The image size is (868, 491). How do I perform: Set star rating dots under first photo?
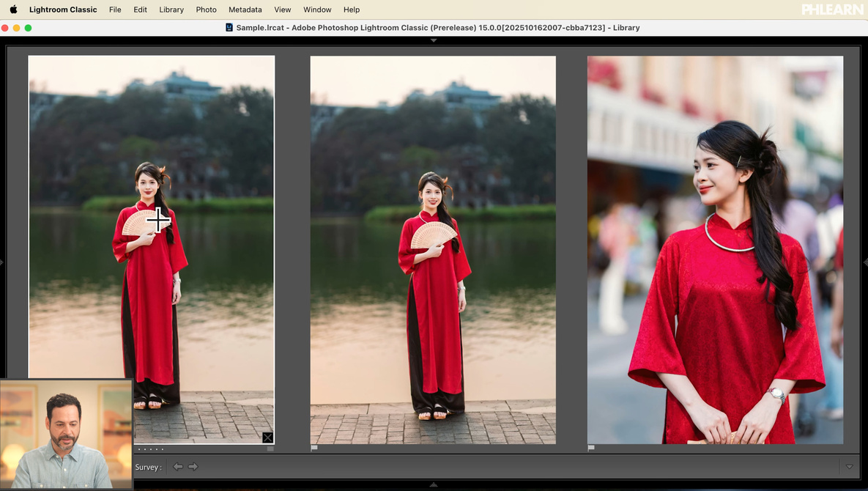click(151, 449)
